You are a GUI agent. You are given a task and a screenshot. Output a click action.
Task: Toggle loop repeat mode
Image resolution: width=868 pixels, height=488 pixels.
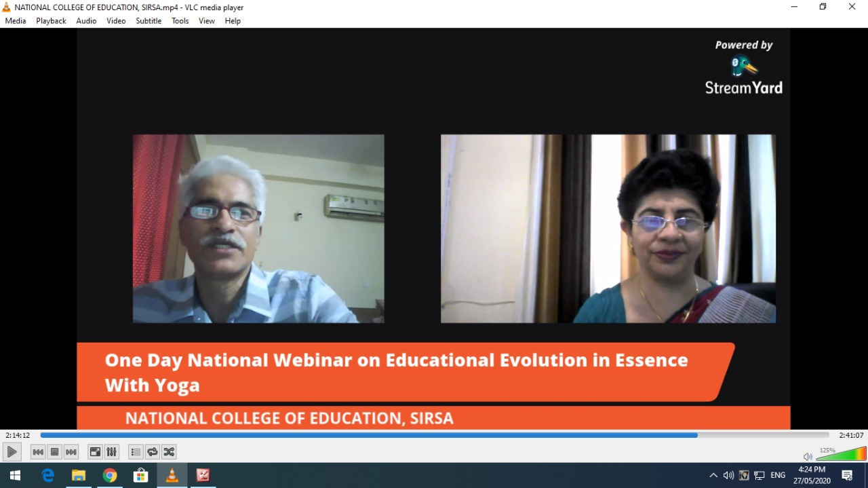(x=153, y=452)
